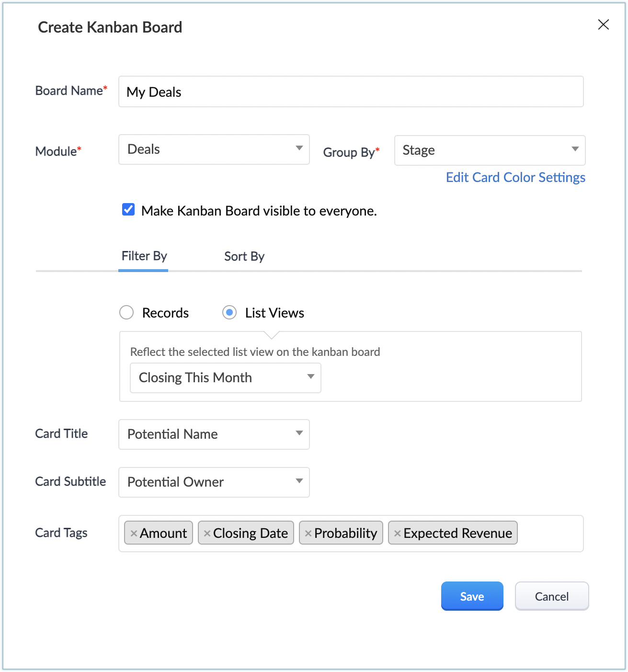This screenshot has width=628, height=672.
Task: Expand the Card Title dropdown
Action: [x=214, y=434]
